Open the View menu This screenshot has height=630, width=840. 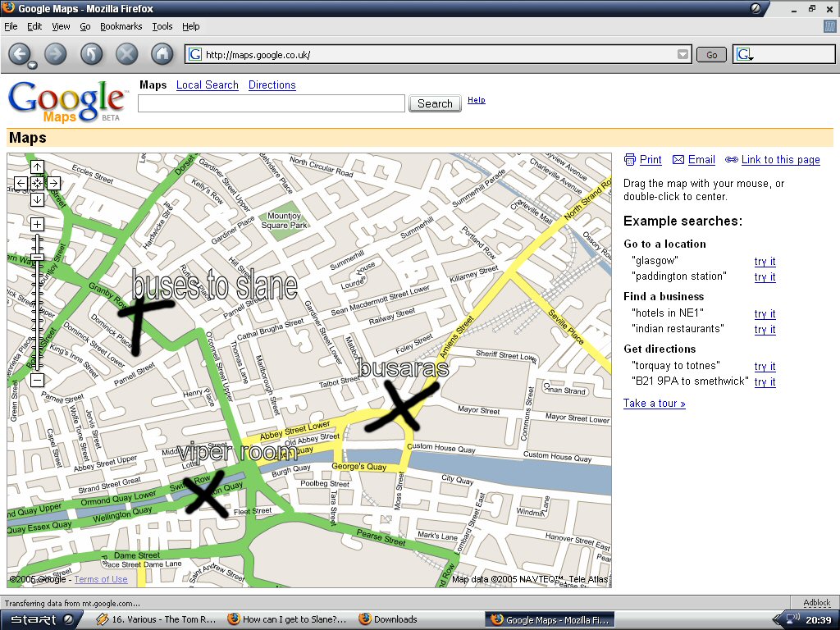(61, 26)
